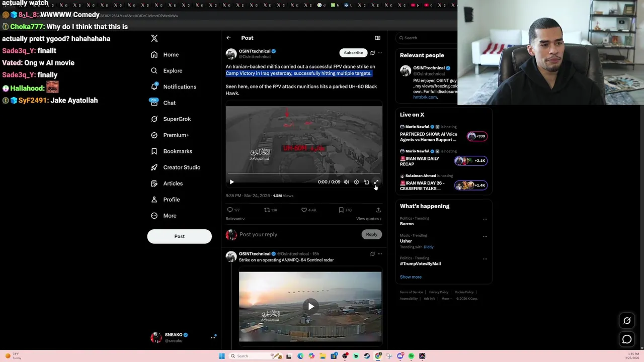
Task: Open more options on OSINTtechnical main post
Action: pyautogui.click(x=380, y=53)
